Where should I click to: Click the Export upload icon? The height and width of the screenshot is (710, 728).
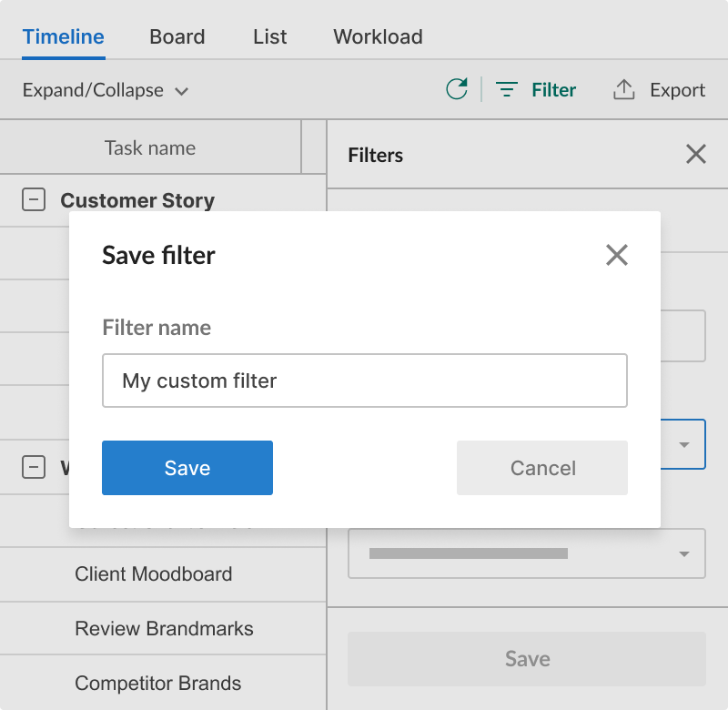(x=623, y=89)
